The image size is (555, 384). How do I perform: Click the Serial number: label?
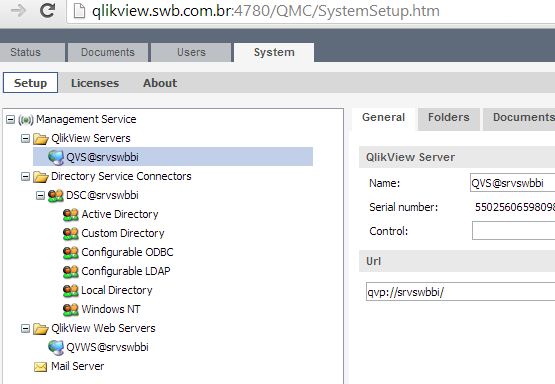(404, 207)
